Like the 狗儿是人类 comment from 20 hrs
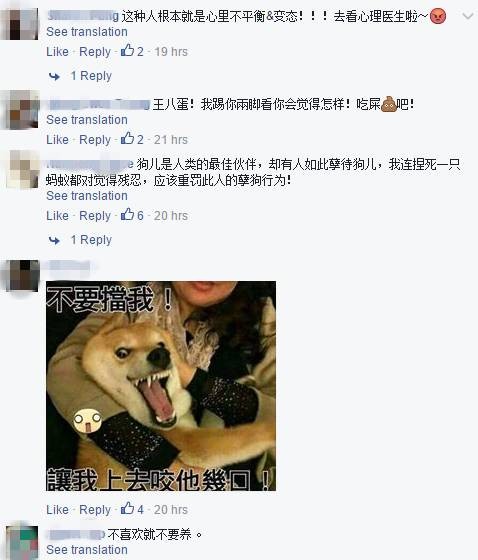The image size is (478, 560). 57,216
